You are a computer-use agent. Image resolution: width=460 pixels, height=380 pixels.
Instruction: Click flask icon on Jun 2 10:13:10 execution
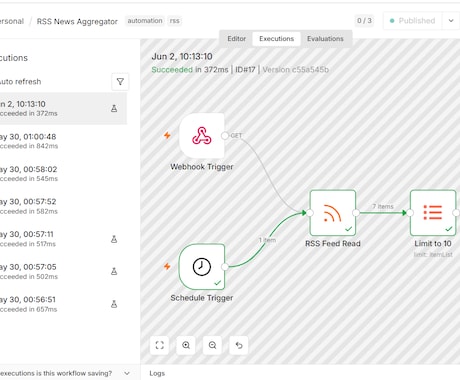click(114, 108)
